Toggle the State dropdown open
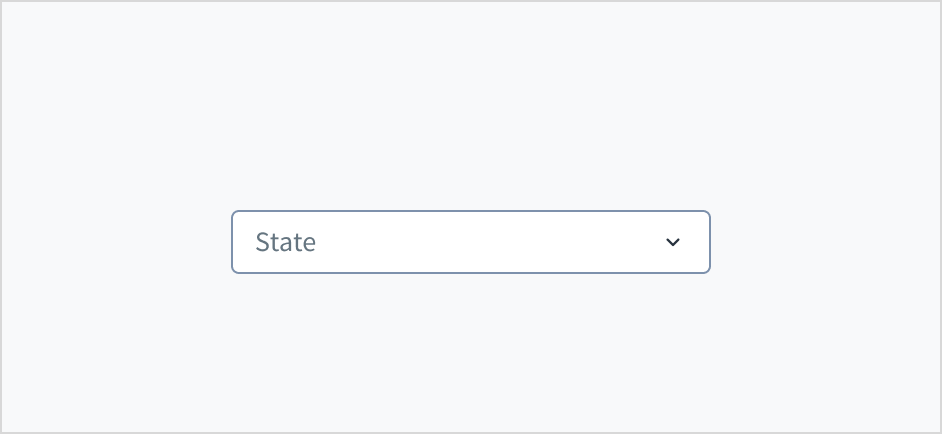 coord(470,242)
